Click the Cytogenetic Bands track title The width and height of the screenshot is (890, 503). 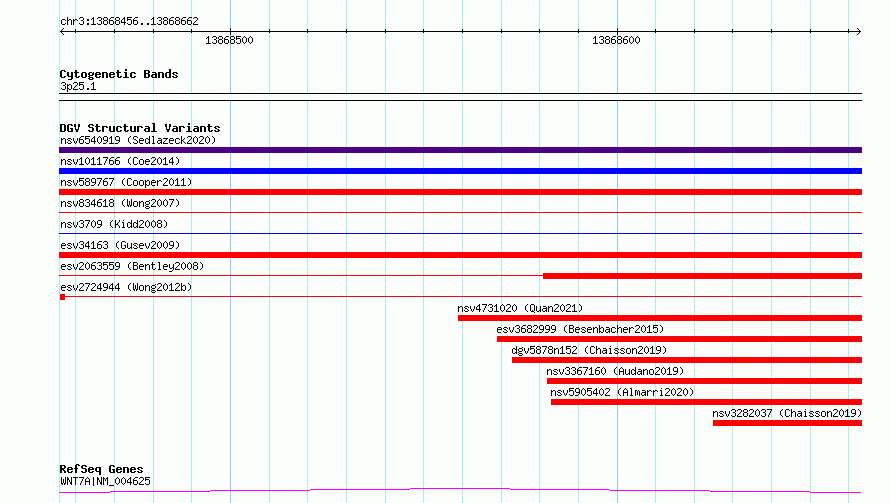tap(119, 74)
